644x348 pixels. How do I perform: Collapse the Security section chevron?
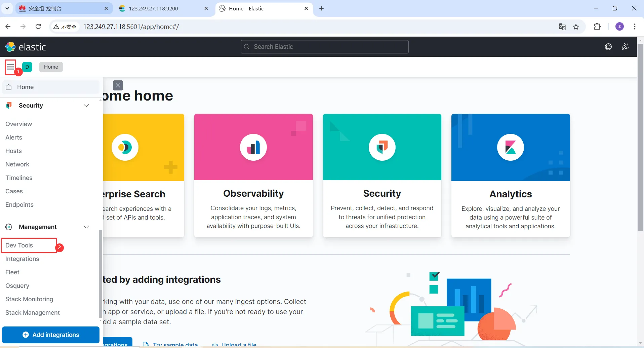tap(86, 106)
